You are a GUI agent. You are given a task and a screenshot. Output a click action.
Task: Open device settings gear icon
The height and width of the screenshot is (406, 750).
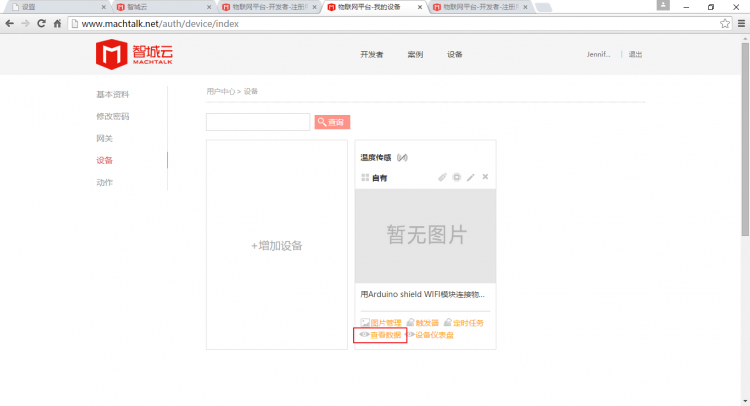(x=456, y=177)
